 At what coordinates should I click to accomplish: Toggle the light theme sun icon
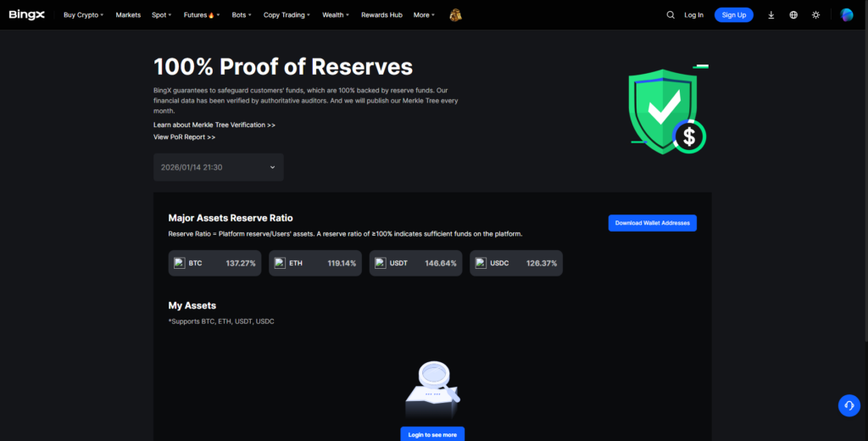tap(815, 15)
